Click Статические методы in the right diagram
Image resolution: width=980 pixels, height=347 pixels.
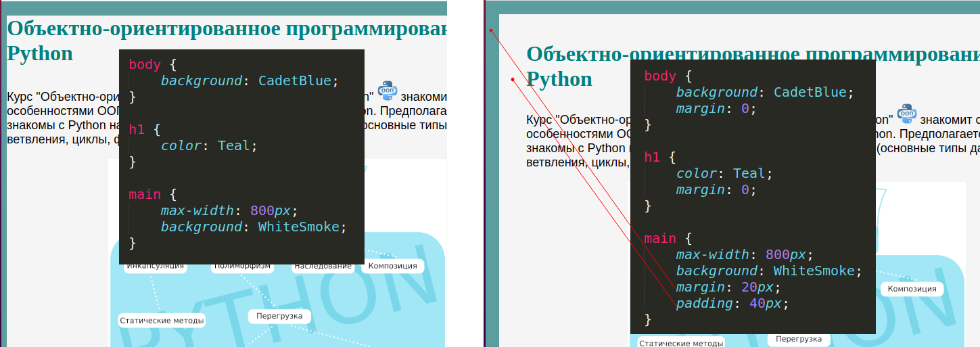point(681,343)
